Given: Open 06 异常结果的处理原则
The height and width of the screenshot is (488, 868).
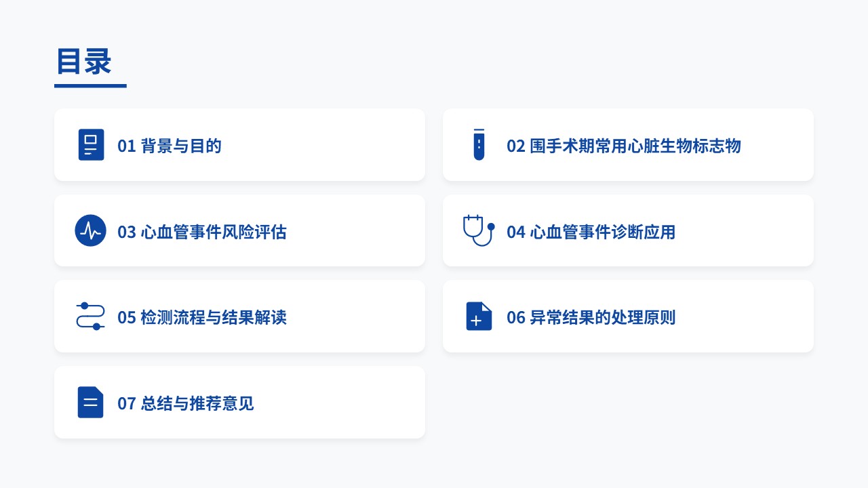Looking at the screenshot, I should pos(591,317).
